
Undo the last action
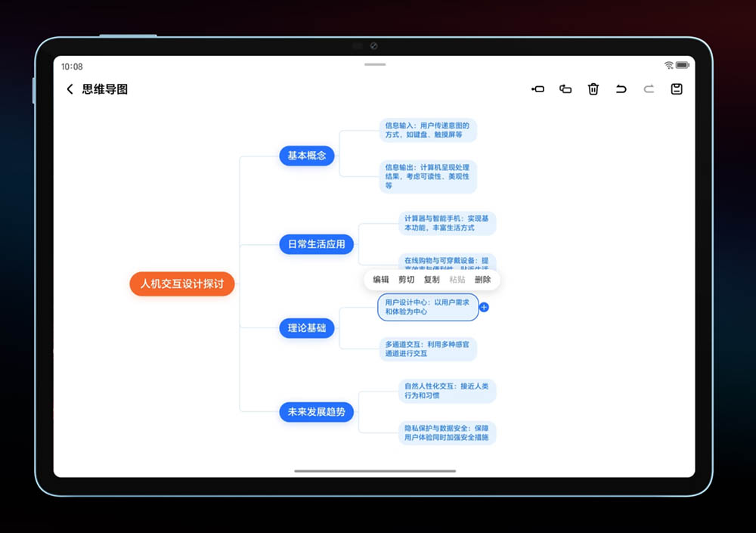[x=621, y=89]
